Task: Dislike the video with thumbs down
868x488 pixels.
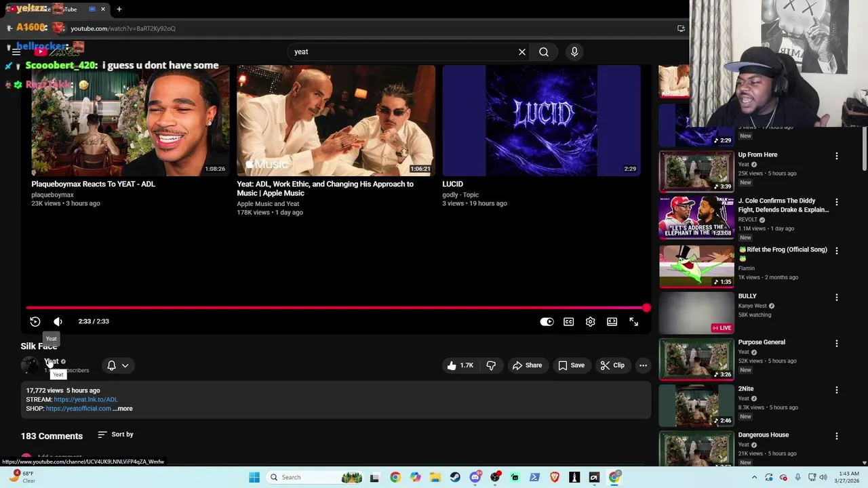Action: point(491,365)
